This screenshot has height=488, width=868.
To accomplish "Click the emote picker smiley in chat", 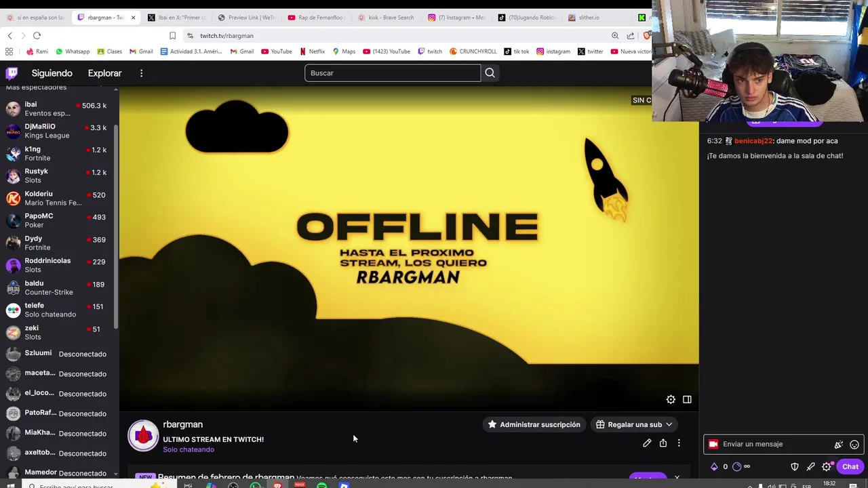I will pos(854,445).
